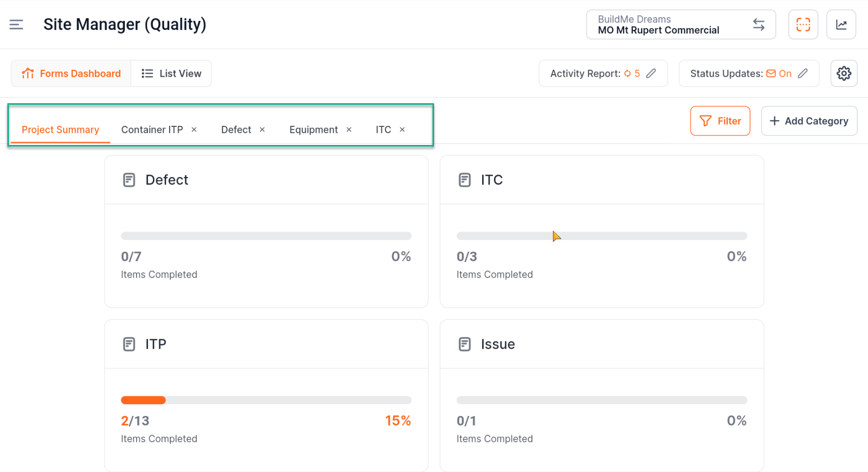Close the Equipment tab
868x472 pixels.
tap(349, 129)
